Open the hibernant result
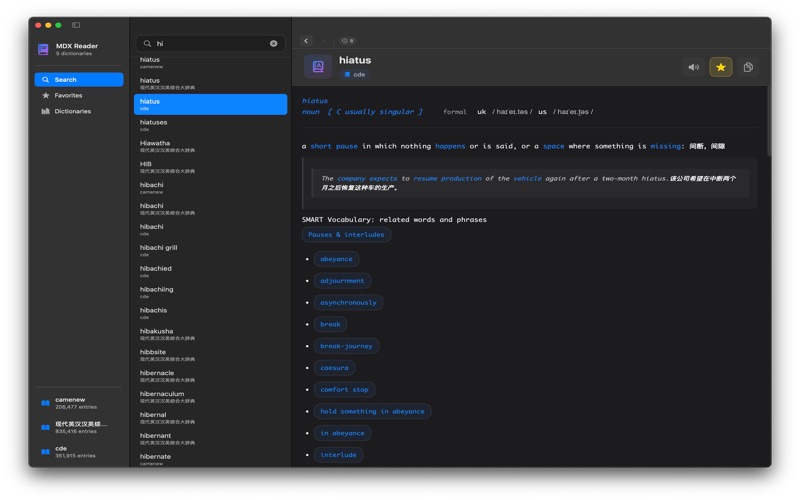 [x=210, y=439]
